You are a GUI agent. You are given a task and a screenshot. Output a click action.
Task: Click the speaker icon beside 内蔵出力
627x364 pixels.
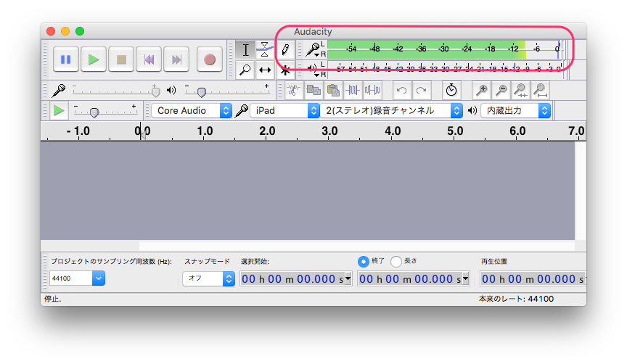pos(472,111)
